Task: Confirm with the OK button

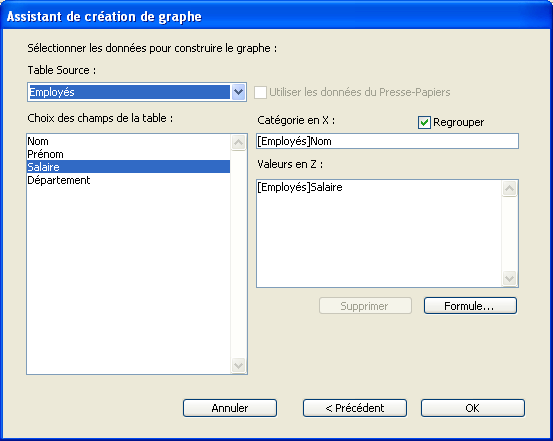Action: tap(473, 408)
